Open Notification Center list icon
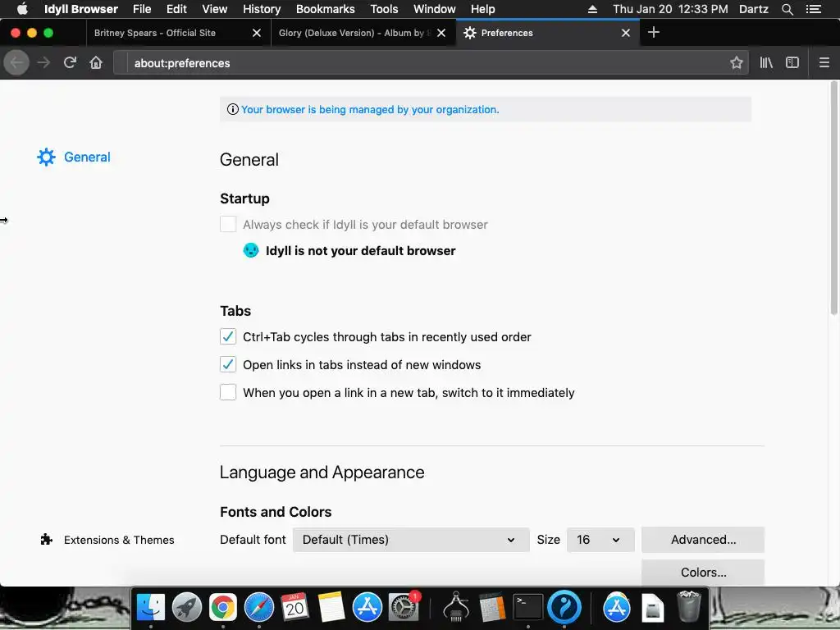This screenshot has height=630, width=840. (813, 9)
